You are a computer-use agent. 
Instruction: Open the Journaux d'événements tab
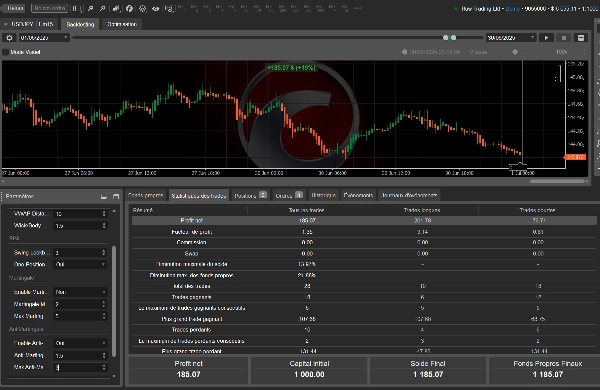409,195
